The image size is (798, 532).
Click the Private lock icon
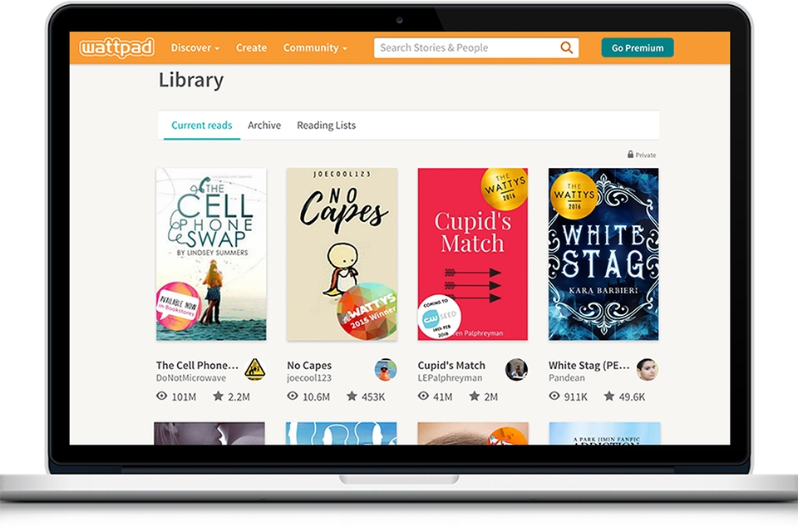[x=630, y=155]
